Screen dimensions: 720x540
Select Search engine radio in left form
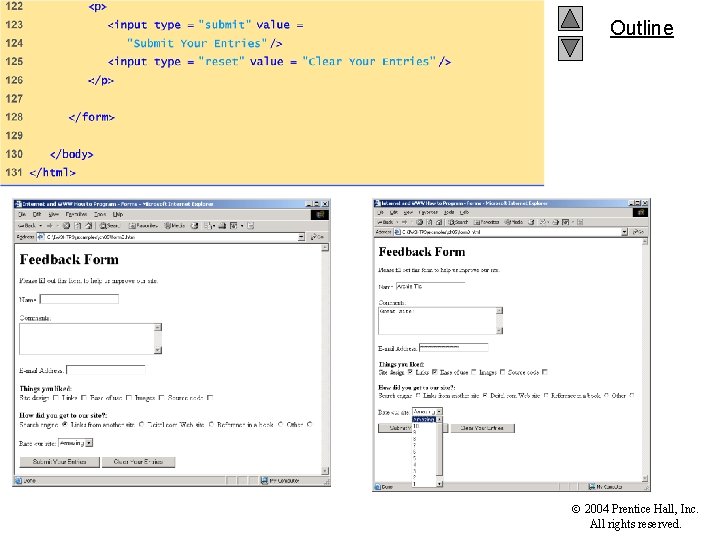64,424
